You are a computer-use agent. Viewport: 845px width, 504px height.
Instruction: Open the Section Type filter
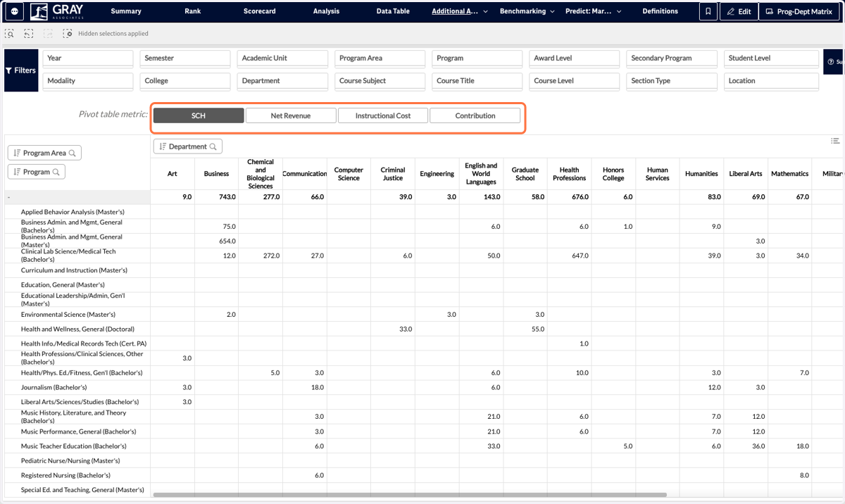672,81
